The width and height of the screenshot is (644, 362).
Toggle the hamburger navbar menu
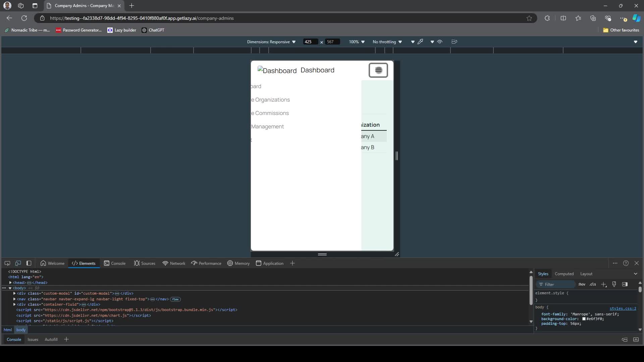point(378,70)
